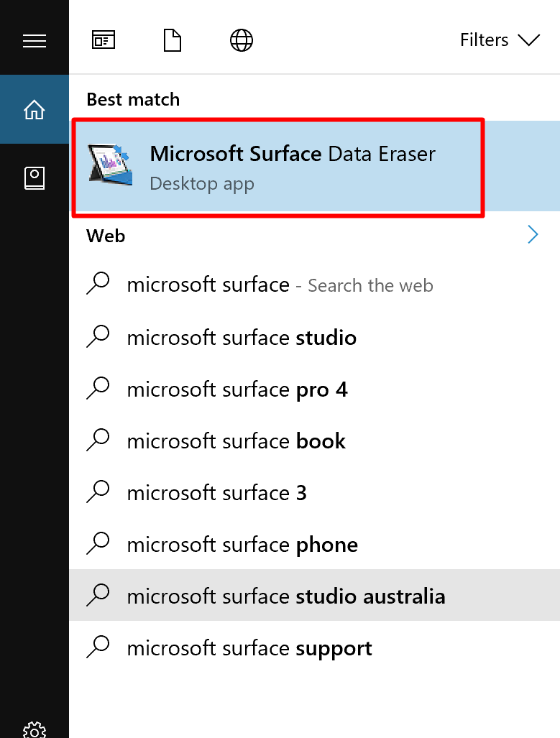Filter results by Documents icon

pos(172,40)
